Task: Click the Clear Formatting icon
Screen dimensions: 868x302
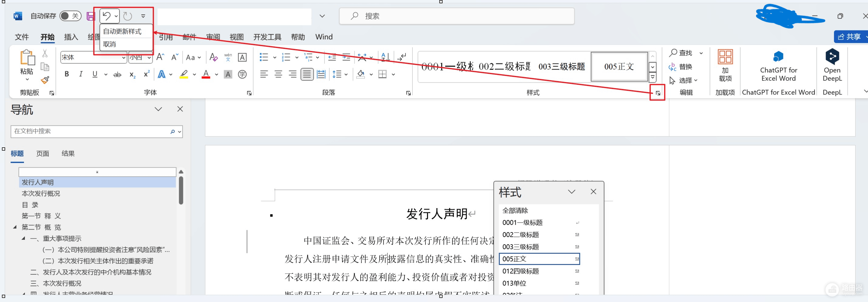Action: [x=213, y=57]
